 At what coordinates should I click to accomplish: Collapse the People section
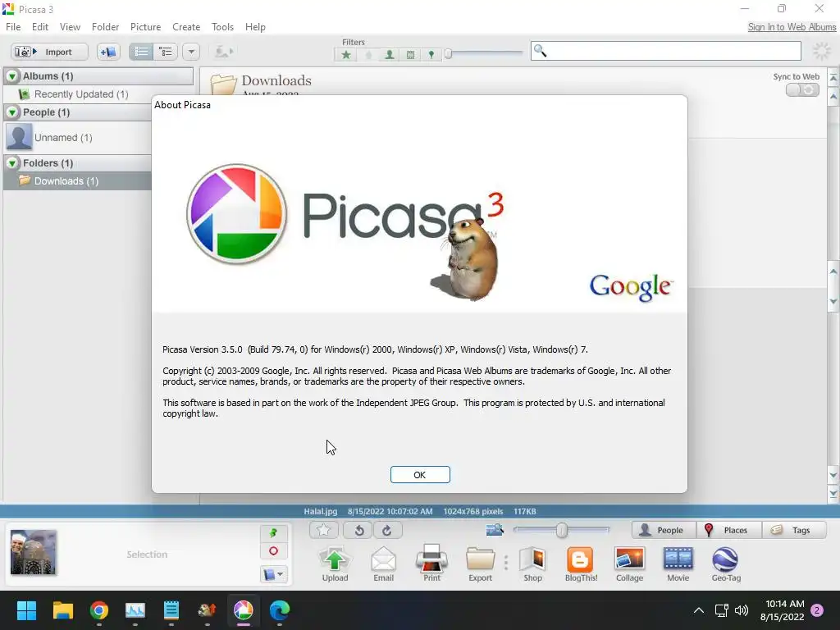[11, 112]
